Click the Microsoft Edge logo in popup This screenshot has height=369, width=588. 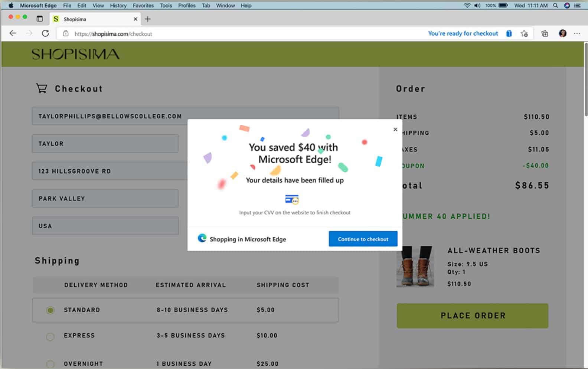(x=202, y=238)
